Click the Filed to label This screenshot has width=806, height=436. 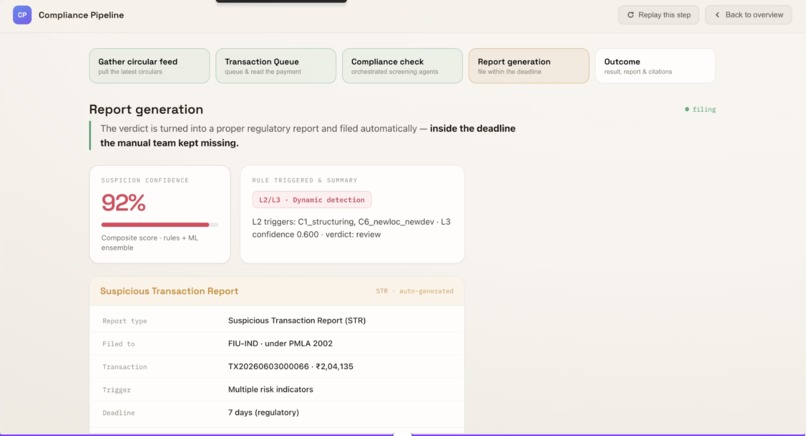(118, 344)
